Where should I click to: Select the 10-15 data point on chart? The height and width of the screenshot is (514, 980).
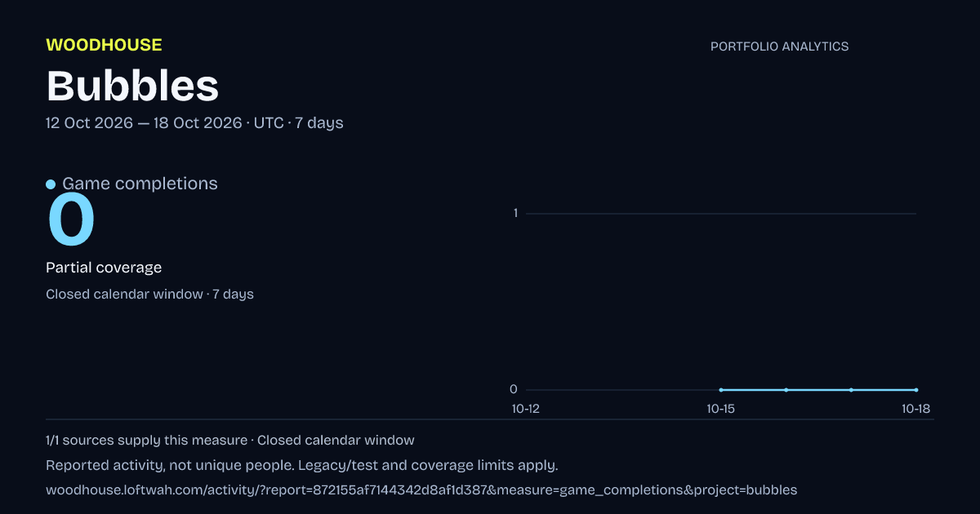coord(721,390)
